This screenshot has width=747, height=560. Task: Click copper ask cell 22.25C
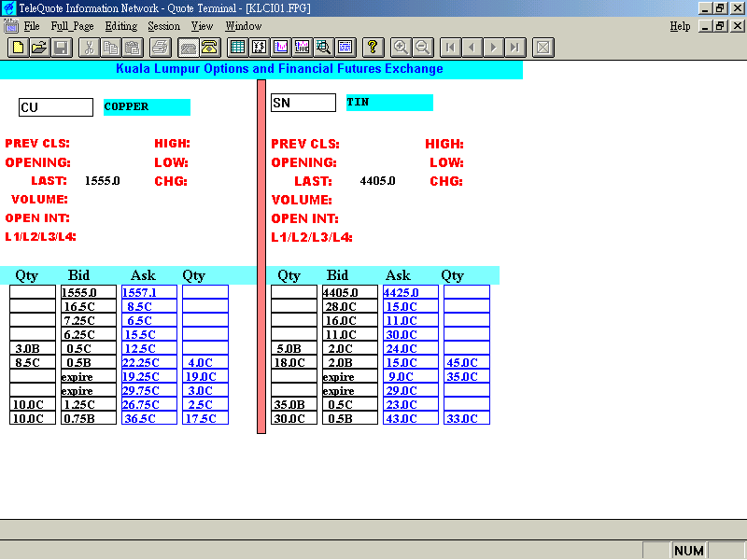[149, 362]
